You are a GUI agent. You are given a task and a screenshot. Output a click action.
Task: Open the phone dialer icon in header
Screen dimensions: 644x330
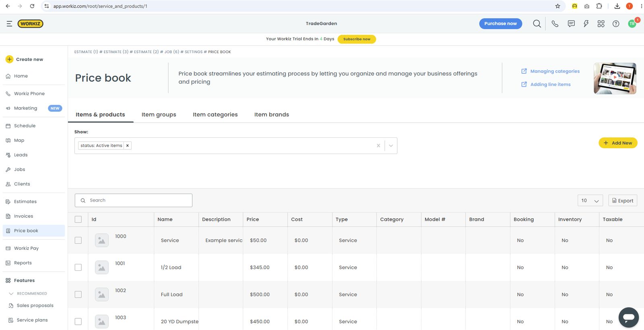(x=555, y=24)
